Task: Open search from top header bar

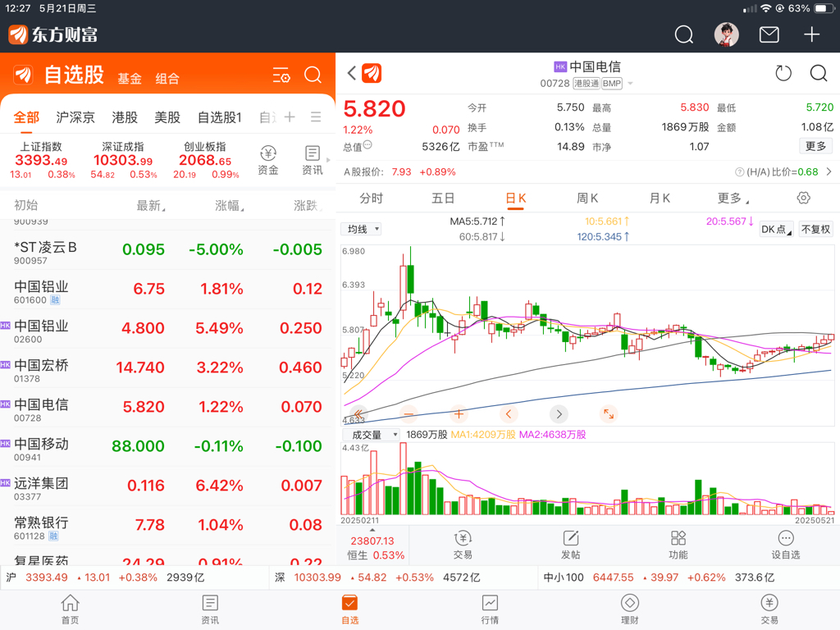Action: pos(683,34)
